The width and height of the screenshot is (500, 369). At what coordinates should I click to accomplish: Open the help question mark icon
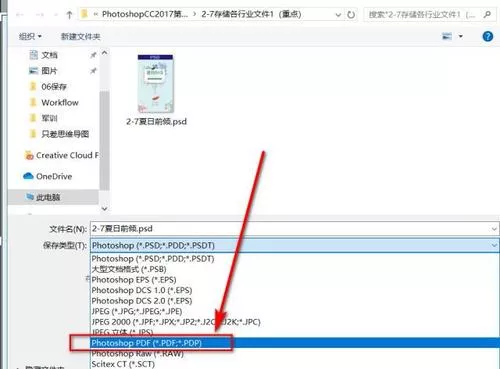[x=488, y=36]
